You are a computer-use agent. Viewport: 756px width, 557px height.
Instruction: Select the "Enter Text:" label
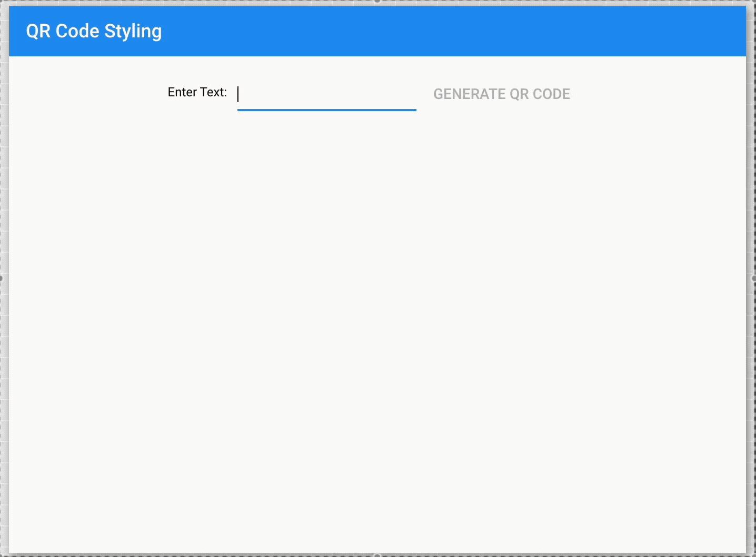[197, 92]
